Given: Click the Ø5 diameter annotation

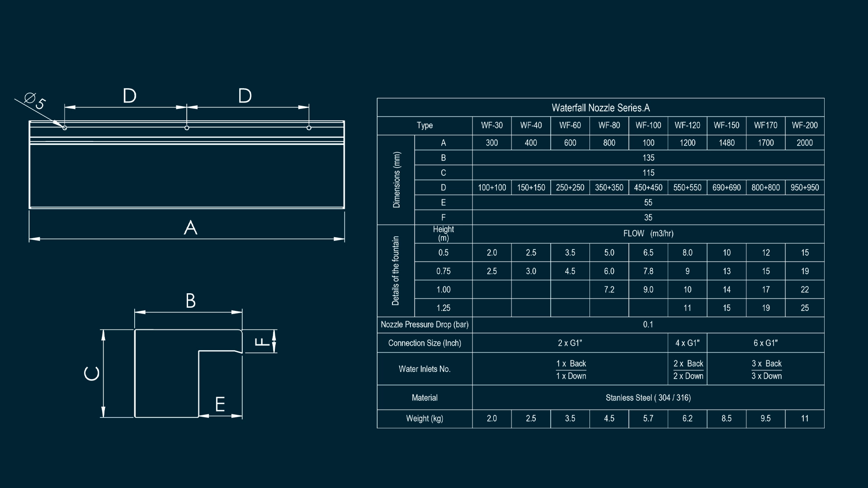Looking at the screenshot, I should pos(35,101).
